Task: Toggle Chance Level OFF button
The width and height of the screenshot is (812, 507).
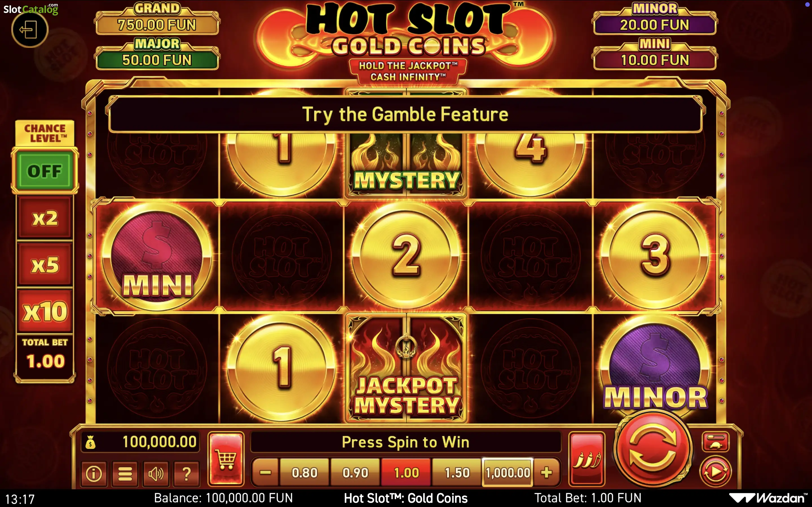Action: (x=45, y=171)
